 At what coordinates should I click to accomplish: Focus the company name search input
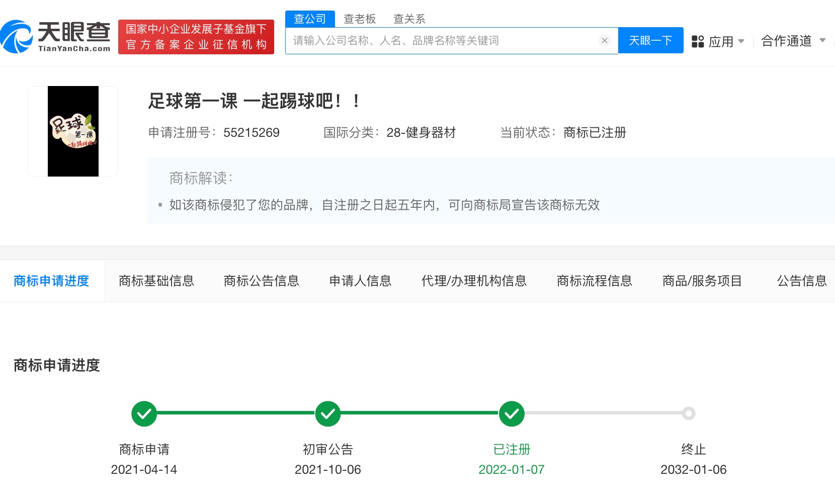point(443,41)
